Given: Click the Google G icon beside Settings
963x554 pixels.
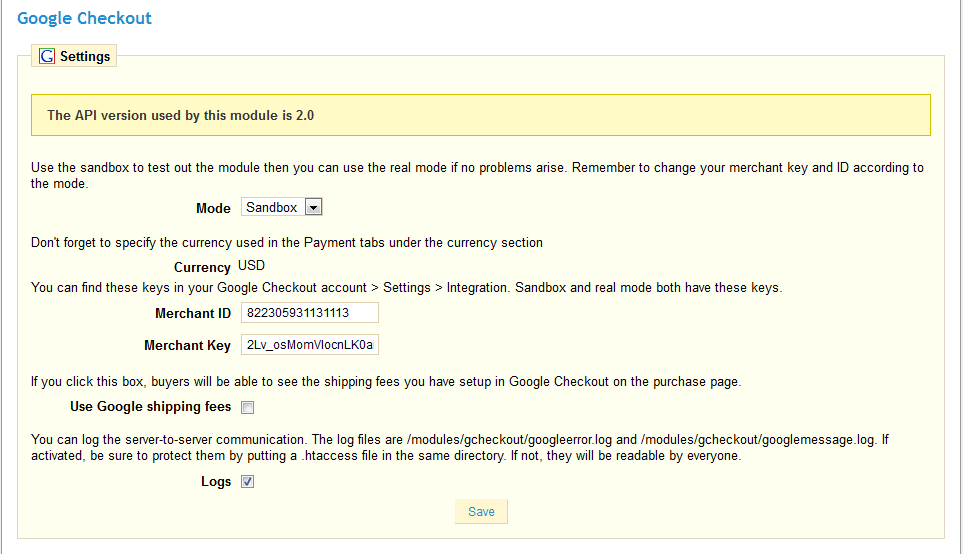Looking at the screenshot, I should [46, 57].
